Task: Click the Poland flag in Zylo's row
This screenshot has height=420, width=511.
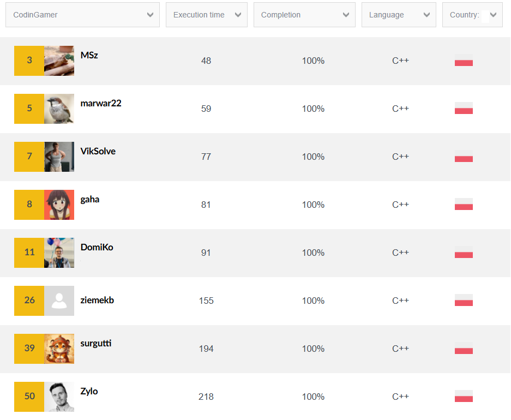Action: pyautogui.click(x=464, y=396)
